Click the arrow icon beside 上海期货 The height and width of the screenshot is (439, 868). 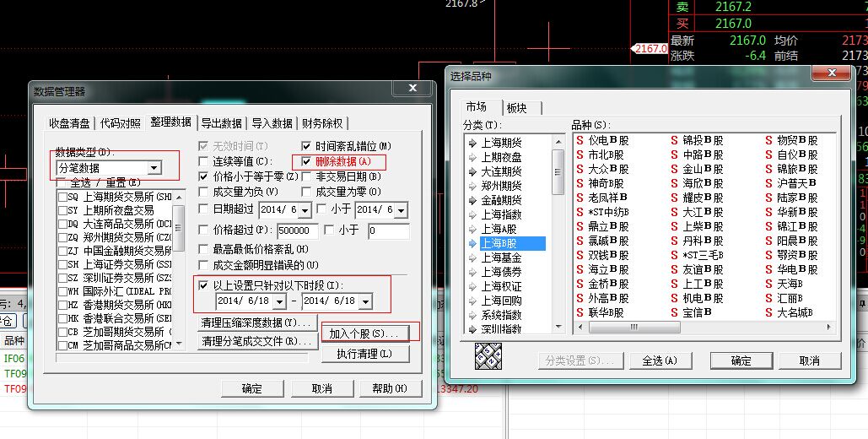click(472, 143)
